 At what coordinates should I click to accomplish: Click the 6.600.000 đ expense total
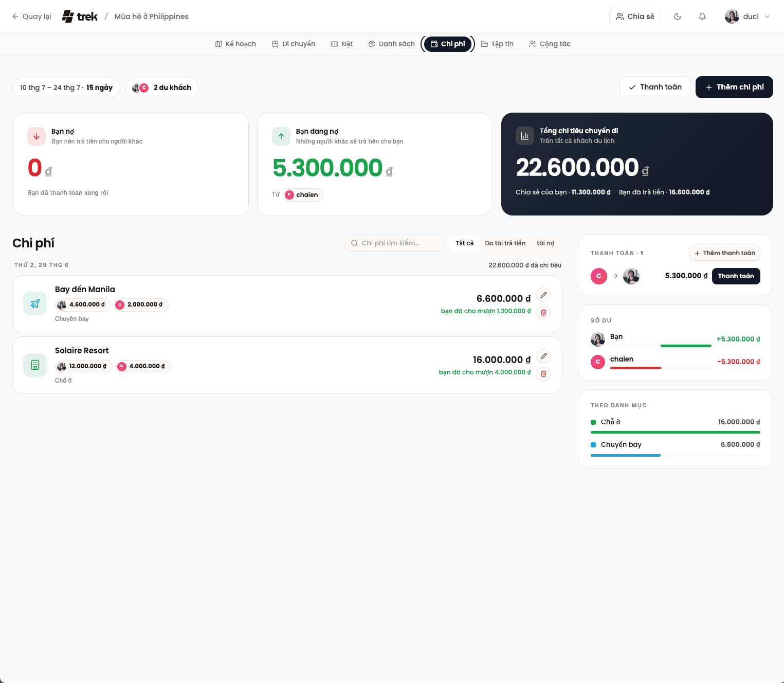tap(503, 298)
